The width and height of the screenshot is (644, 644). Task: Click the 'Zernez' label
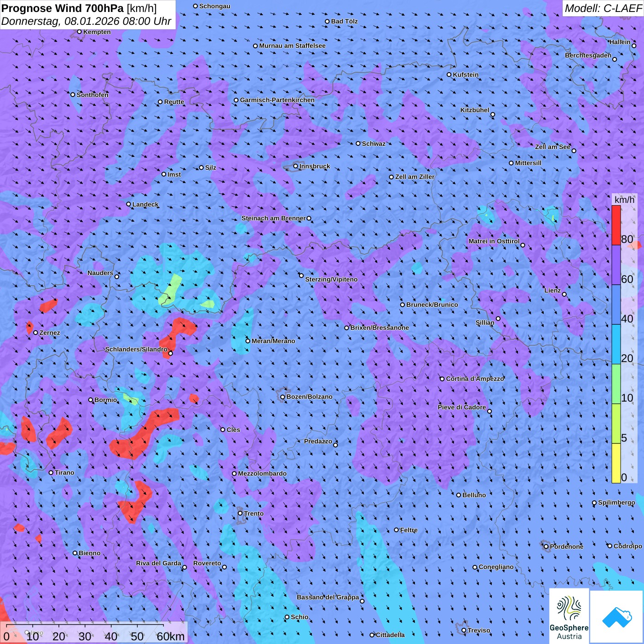50,333
